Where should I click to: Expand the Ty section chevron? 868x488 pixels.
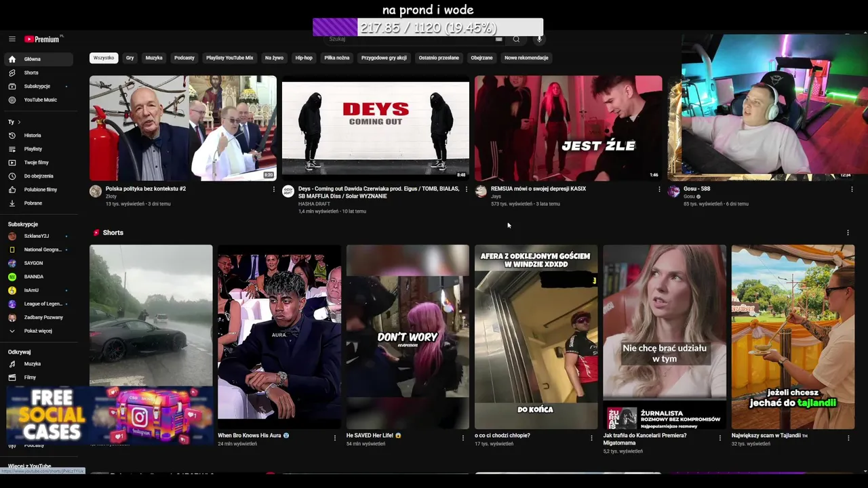tap(19, 122)
